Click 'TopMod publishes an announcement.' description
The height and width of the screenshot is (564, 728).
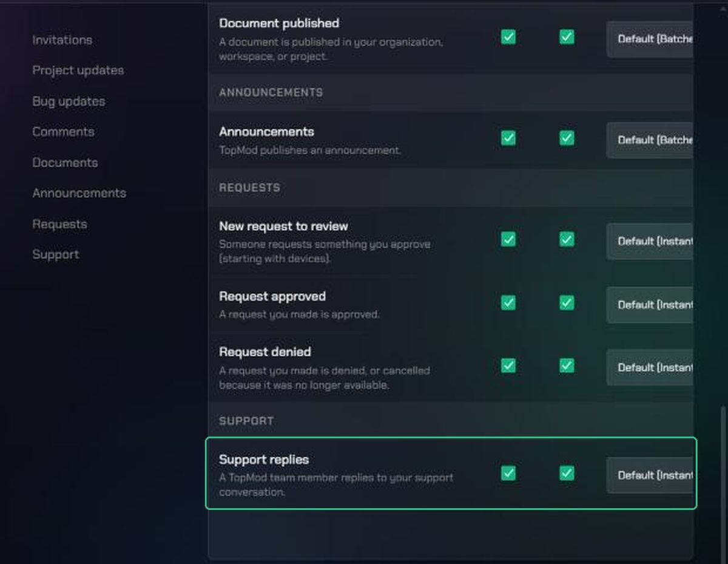310,150
